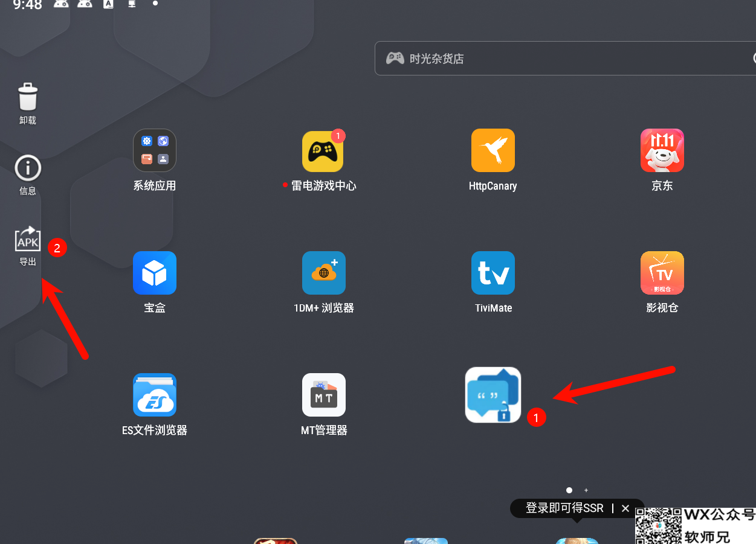
Task: Click the 时光杂货店 search field
Action: 562,59
